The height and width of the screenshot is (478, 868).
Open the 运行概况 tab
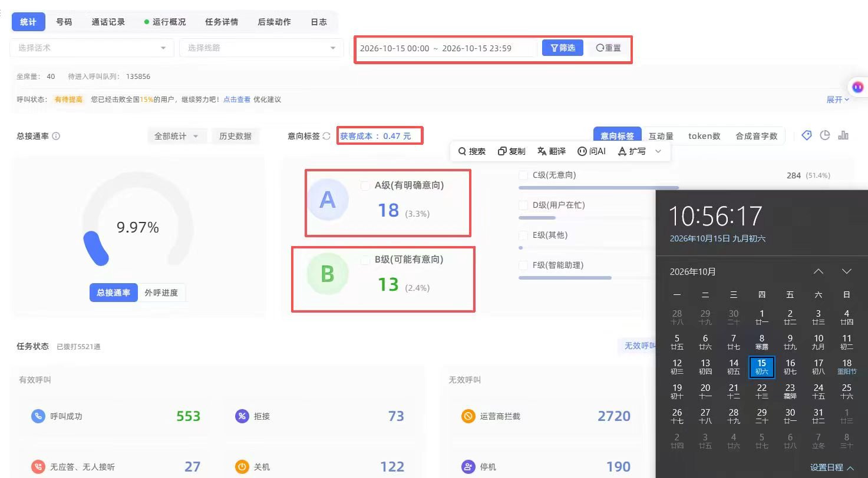point(164,22)
